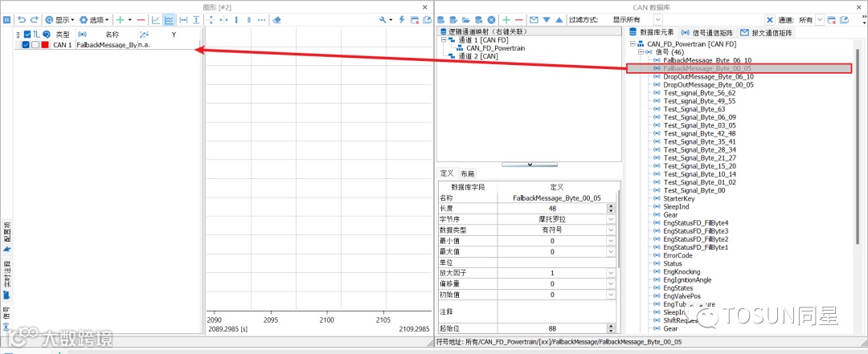Clear the graph with the eraser icon
The image size is (868, 354).
click(x=278, y=19)
